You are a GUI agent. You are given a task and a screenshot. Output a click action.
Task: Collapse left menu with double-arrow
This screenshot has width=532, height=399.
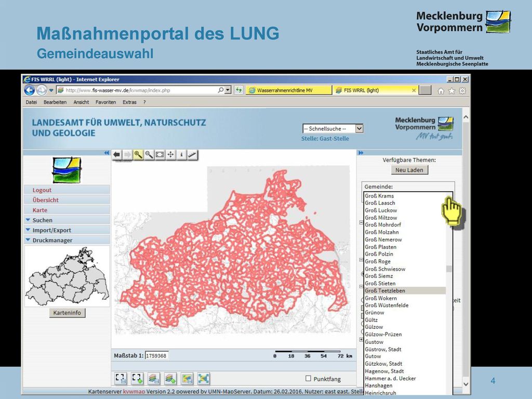[x=107, y=153]
